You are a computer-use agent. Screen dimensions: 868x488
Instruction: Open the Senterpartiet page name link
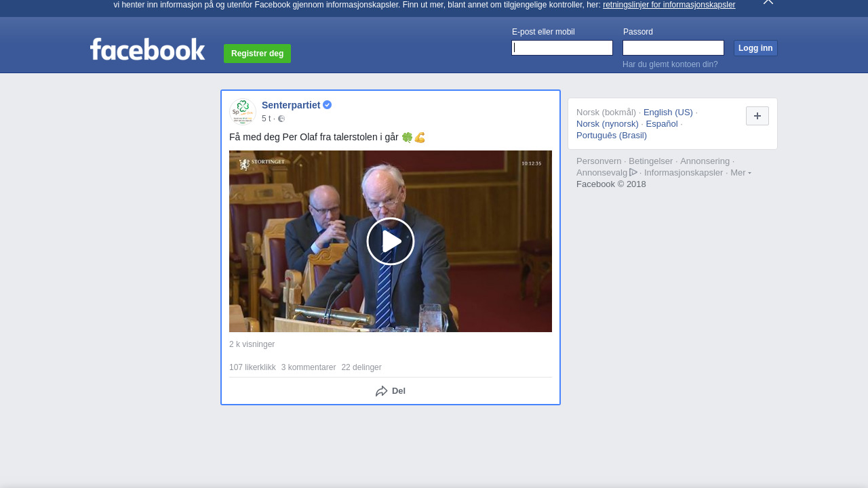291,105
